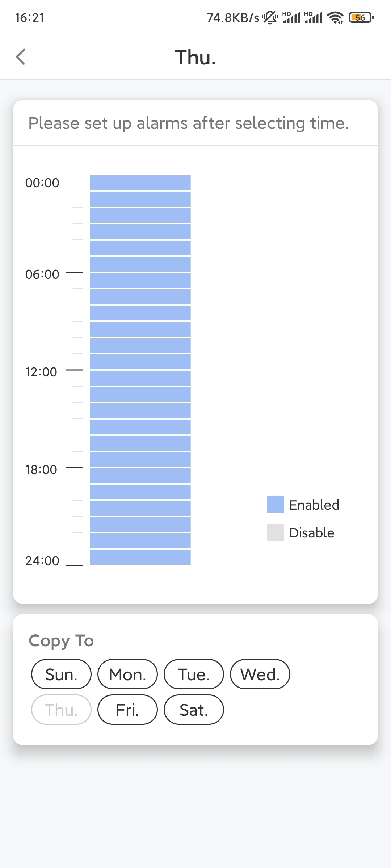Viewport: 391px width, 868px height.
Task: Click the blue Enabled legend swatch
Action: 276,505
